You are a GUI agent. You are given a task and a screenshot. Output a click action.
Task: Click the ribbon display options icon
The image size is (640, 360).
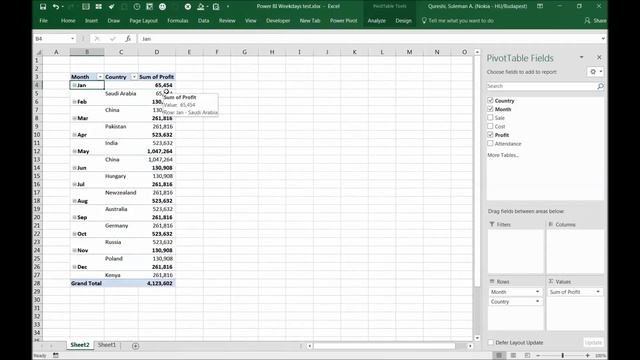(x=540, y=7)
